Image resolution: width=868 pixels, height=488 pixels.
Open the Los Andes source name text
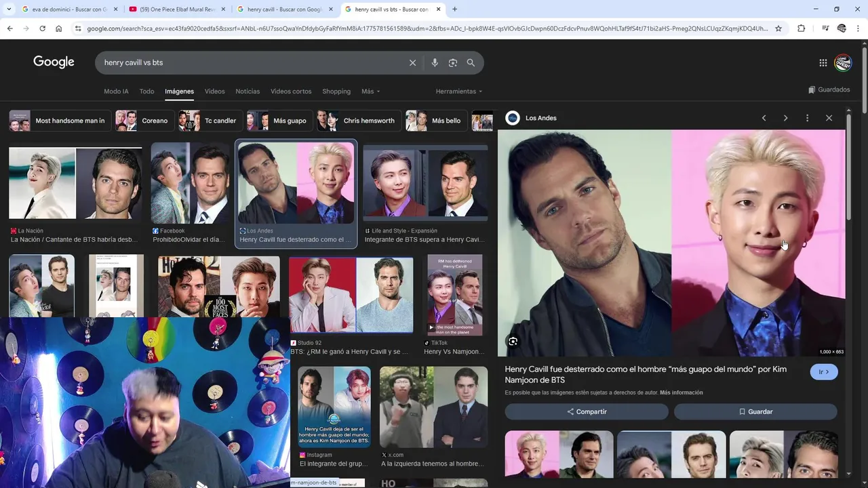pos(541,118)
